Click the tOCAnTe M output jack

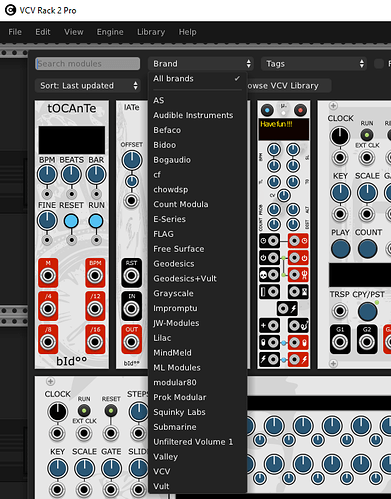48,276
